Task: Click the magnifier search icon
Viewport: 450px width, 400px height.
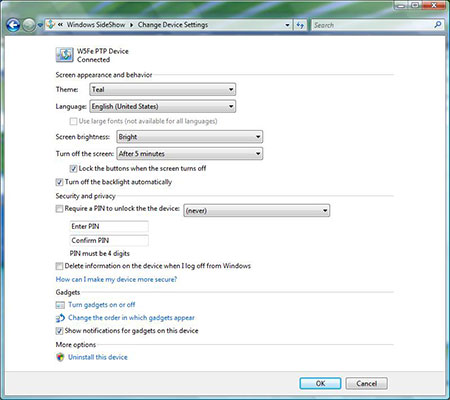Action: tap(438, 24)
